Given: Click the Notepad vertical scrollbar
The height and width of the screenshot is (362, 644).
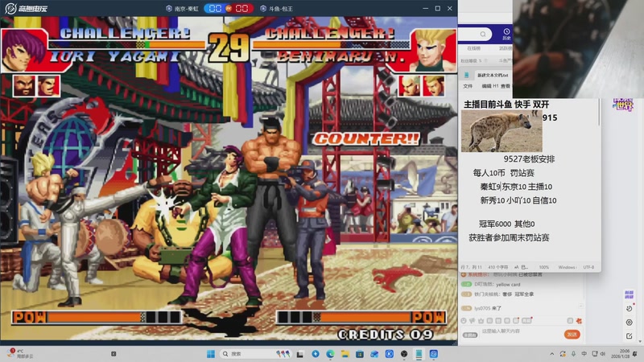Looking at the screenshot, I should click(x=599, y=113).
